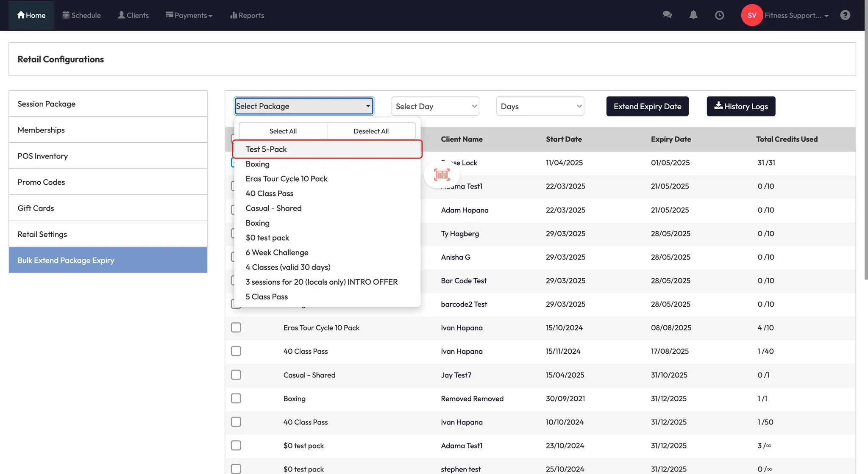868x474 pixels.
Task: Download History Logs
Action: [x=741, y=106]
